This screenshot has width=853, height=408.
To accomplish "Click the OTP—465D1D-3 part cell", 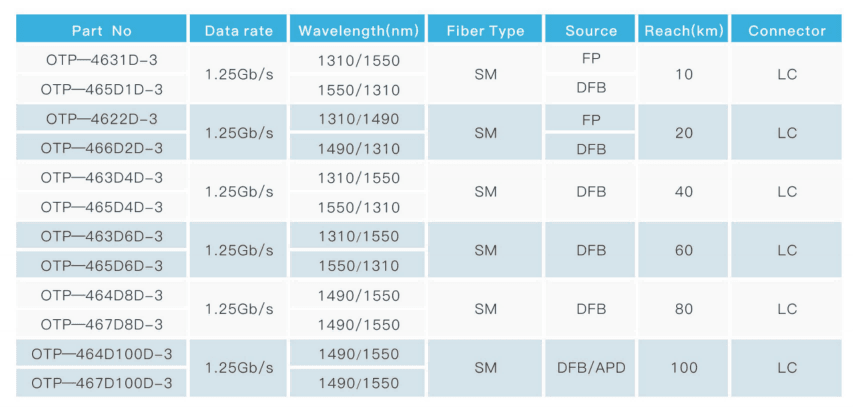I will pos(101,90).
